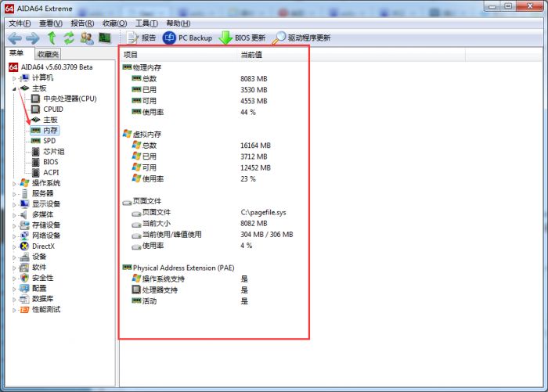Open the 工具(T) menu
The height and width of the screenshot is (392, 548).
[146, 23]
